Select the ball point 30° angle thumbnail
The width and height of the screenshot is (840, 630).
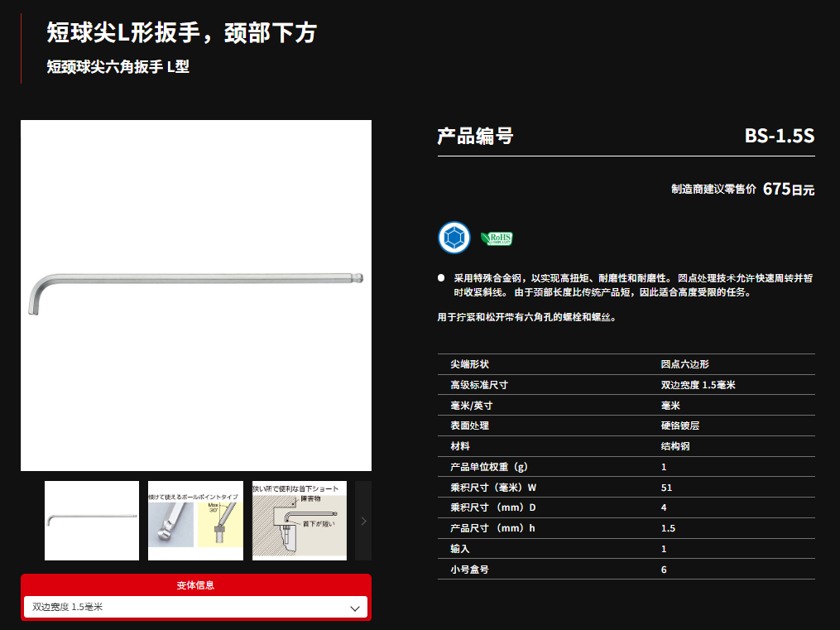[x=195, y=521]
